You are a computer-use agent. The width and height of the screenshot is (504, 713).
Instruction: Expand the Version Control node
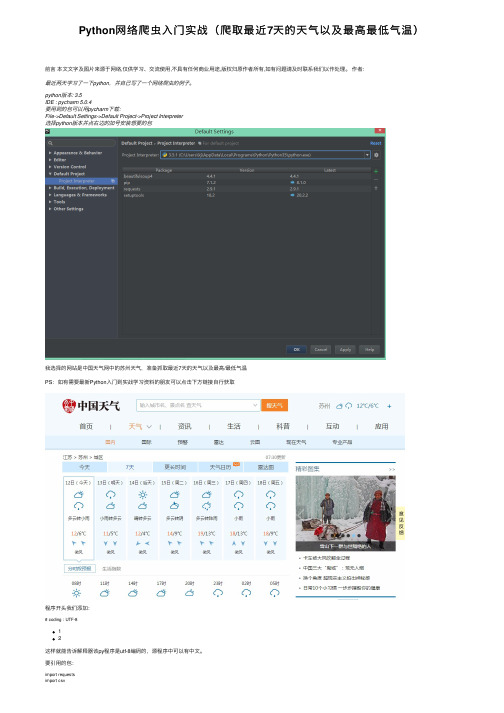pyautogui.click(x=50, y=167)
